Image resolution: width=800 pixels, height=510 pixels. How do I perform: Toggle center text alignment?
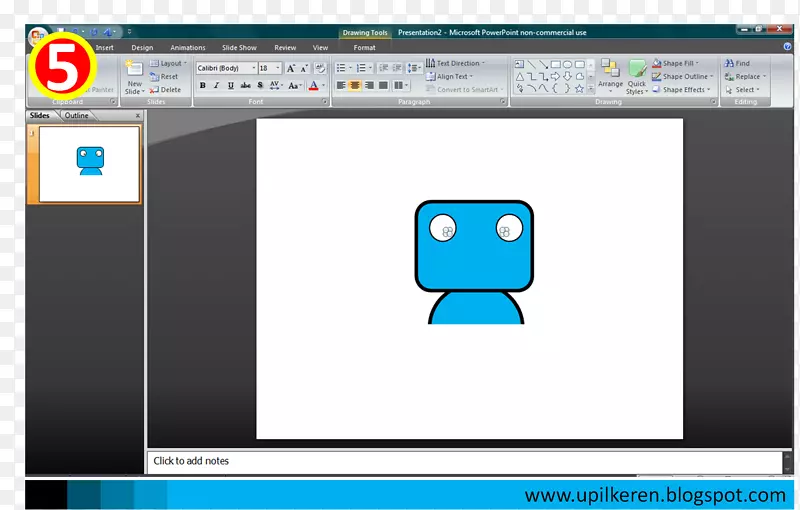tap(354, 86)
